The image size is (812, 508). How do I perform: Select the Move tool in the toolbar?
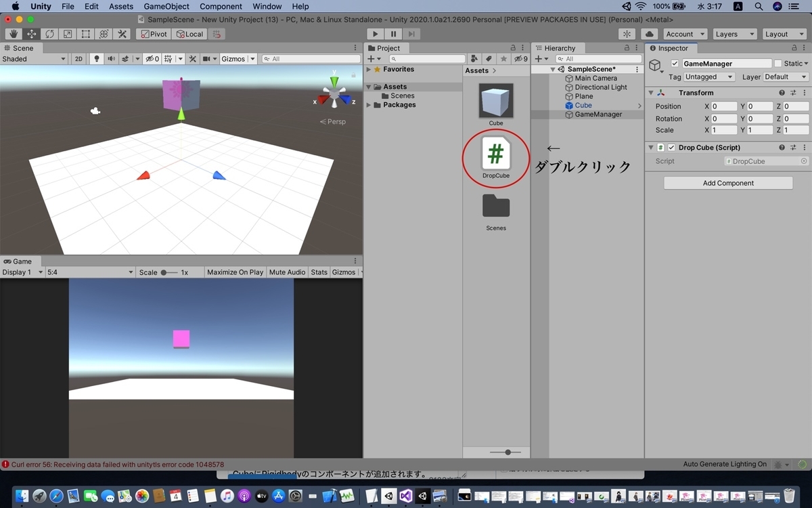pos(31,34)
